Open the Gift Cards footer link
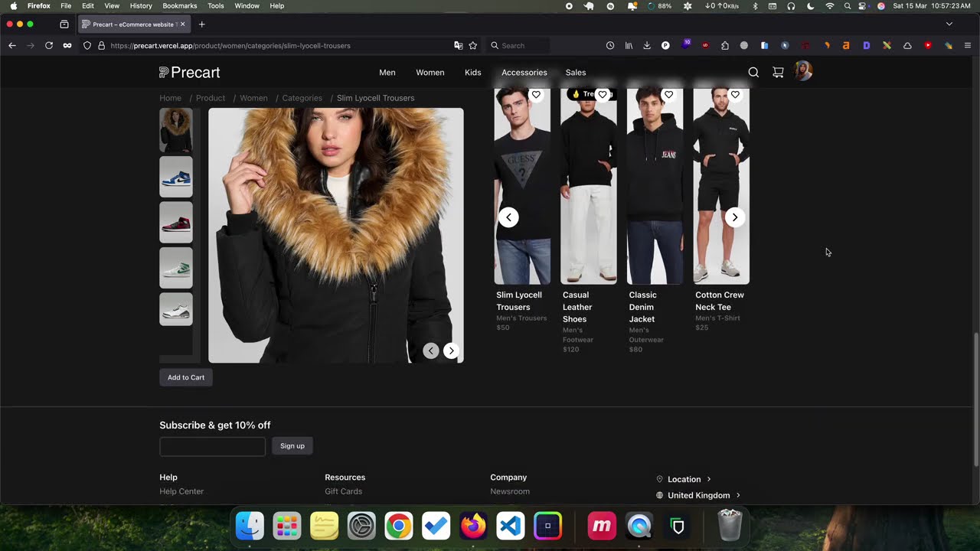This screenshot has height=551, width=980. coord(344,491)
